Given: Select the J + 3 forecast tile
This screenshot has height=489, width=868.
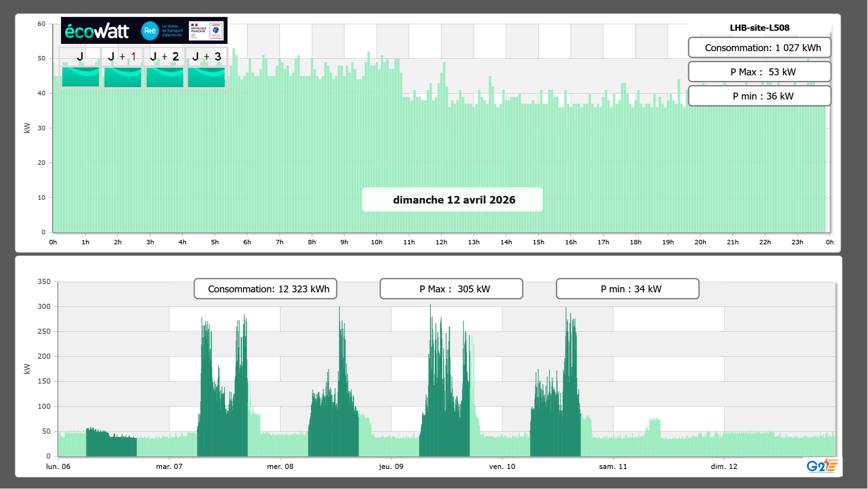Looking at the screenshot, I should pyautogui.click(x=206, y=77).
